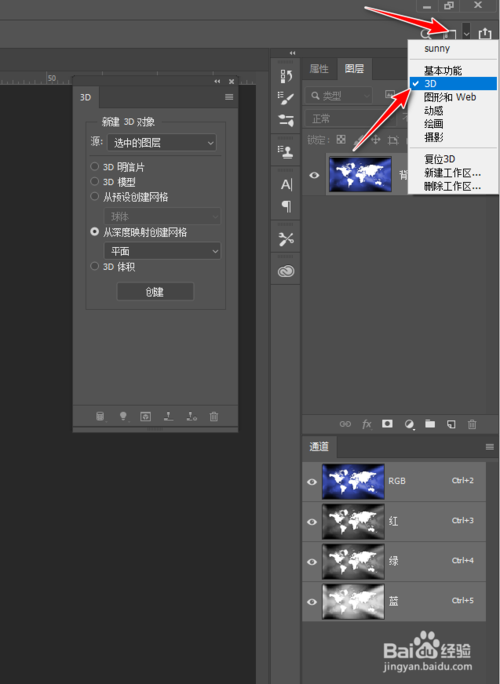This screenshot has width=500, height=684.
Task: Click 删除工作区... menu entry
Action: (x=453, y=186)
